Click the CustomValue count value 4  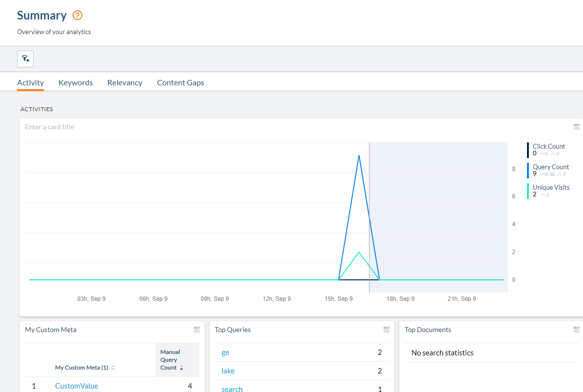pos(190,386)
